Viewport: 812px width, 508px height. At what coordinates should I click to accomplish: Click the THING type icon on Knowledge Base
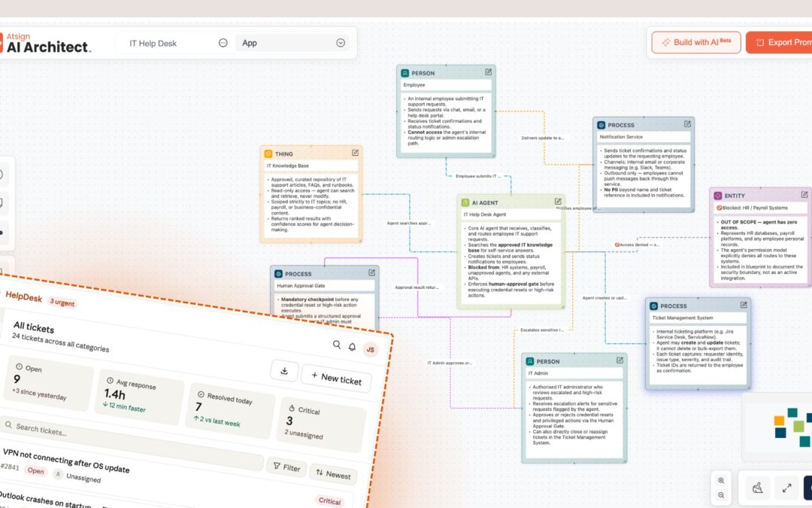coord(268,154)
